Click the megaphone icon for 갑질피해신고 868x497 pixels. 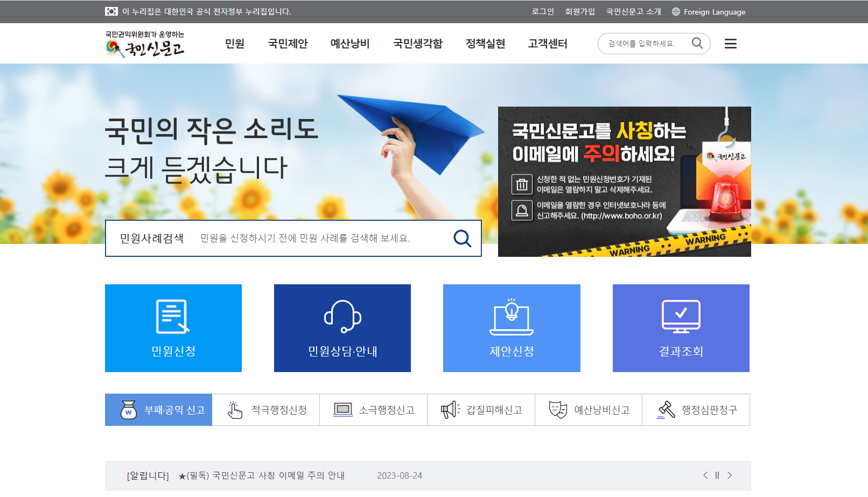(451, 410)
